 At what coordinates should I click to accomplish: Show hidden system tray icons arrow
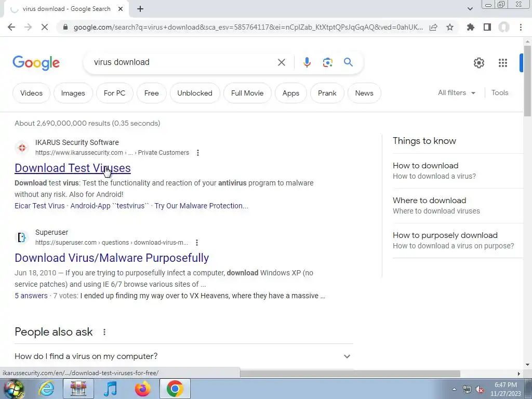click(454, 389)
